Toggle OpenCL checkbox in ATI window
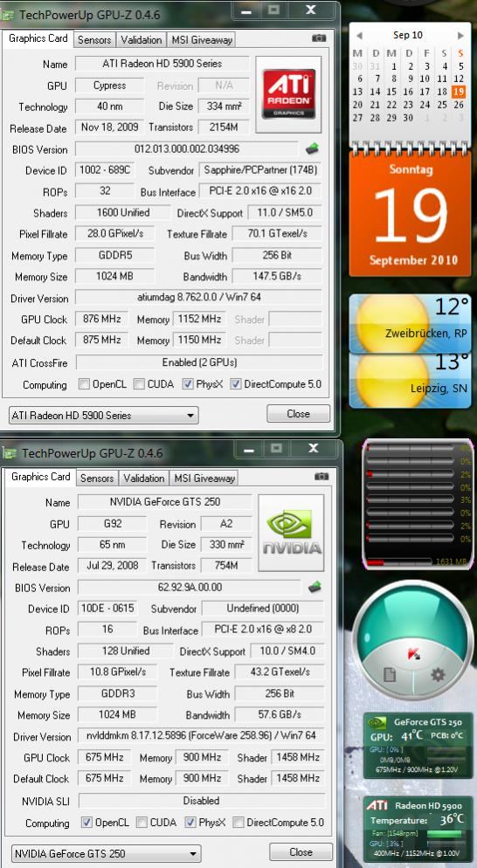 point(84,383)
